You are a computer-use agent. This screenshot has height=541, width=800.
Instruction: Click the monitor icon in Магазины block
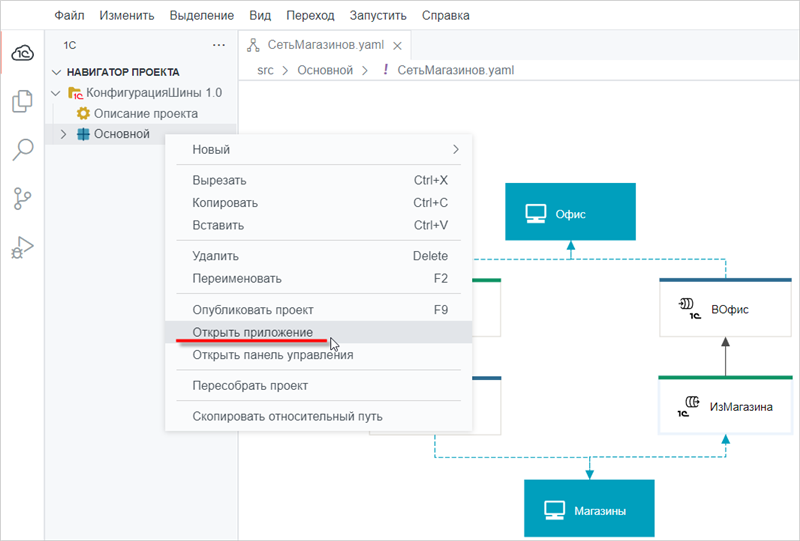click(555, 510)
